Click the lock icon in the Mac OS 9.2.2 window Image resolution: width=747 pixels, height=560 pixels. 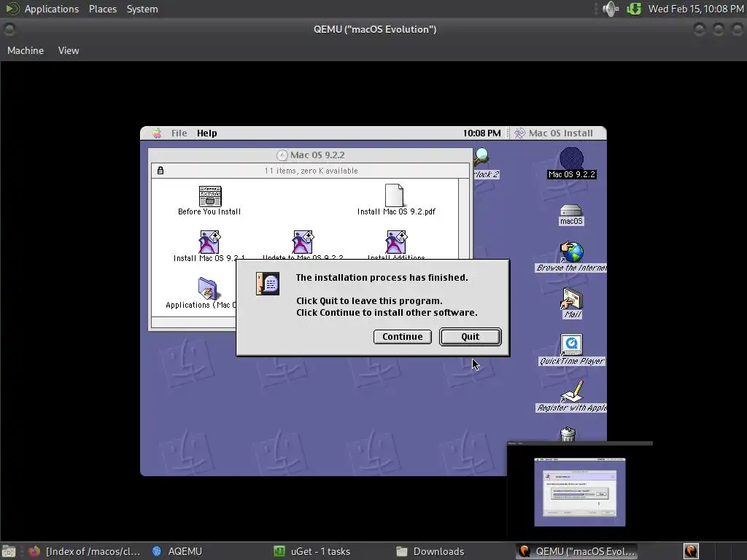[160, 171]
